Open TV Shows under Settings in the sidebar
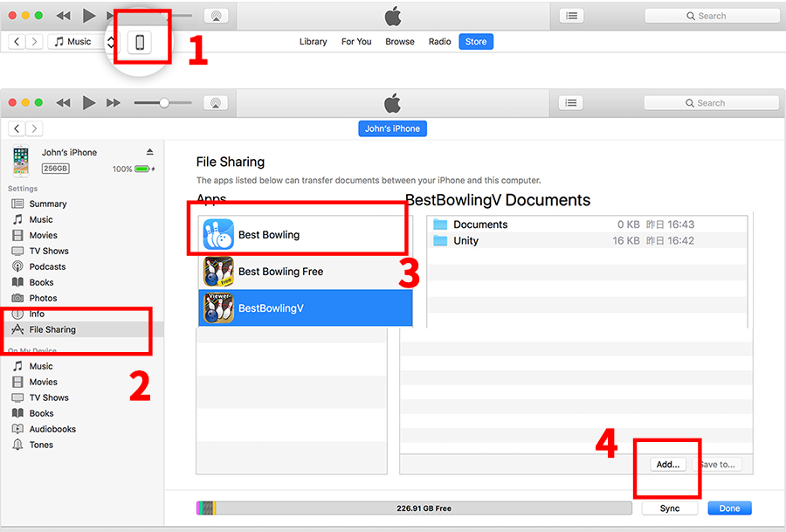786x532 pixels. pos(49,251)
